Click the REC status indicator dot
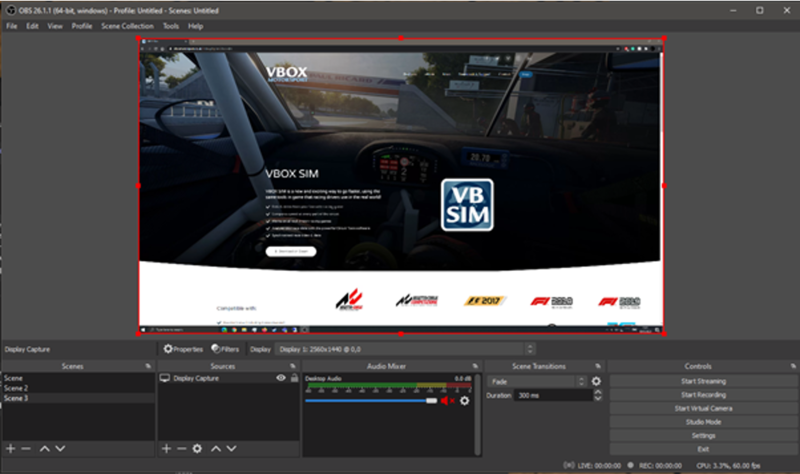 [x=631, y=465]
